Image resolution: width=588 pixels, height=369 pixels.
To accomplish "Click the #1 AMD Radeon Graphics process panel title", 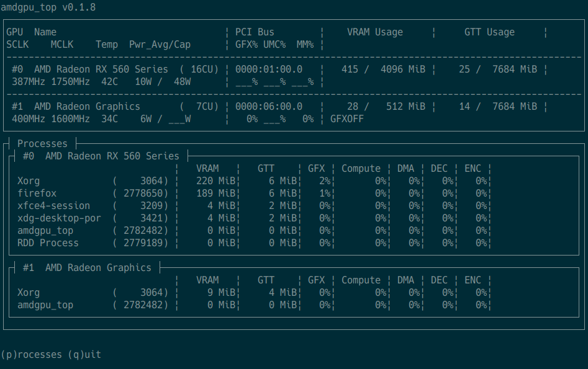I will click(87, 267).
